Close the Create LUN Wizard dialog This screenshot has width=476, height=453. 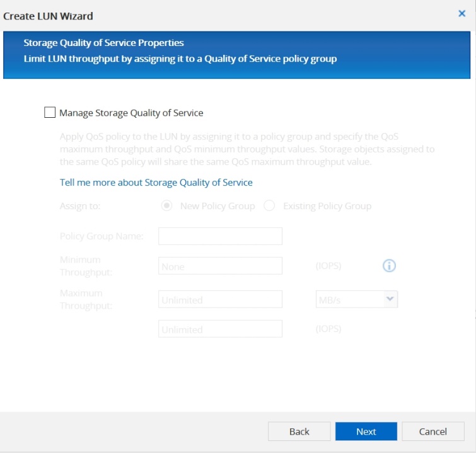click(461, 13)
